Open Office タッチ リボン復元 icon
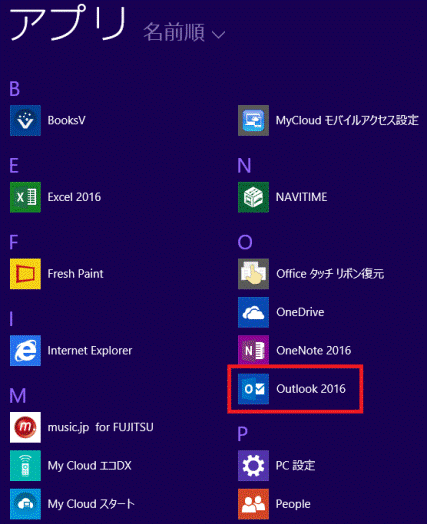Viewport: 427px width, 524px height. (x=253, y=274)
